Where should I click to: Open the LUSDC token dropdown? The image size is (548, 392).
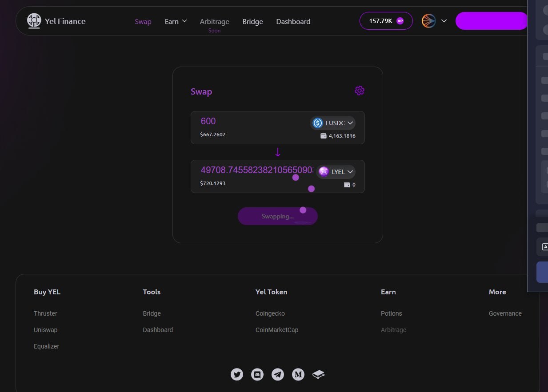pos(333,123)
